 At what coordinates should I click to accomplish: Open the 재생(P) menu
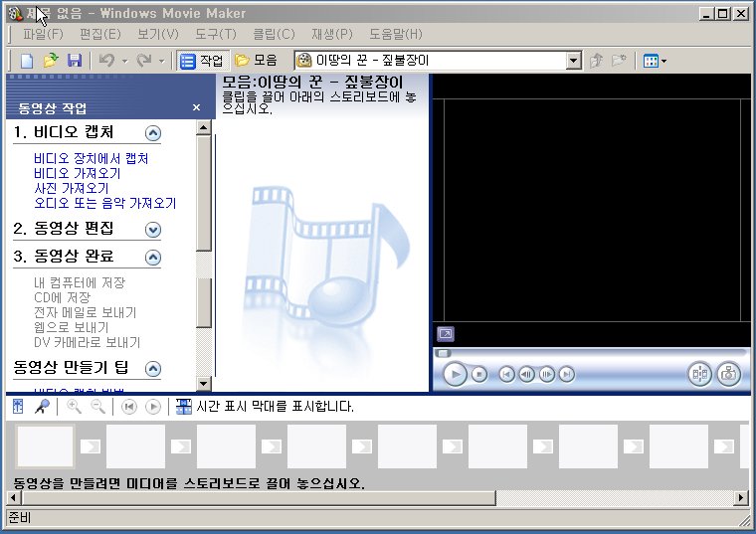[331, 34]
